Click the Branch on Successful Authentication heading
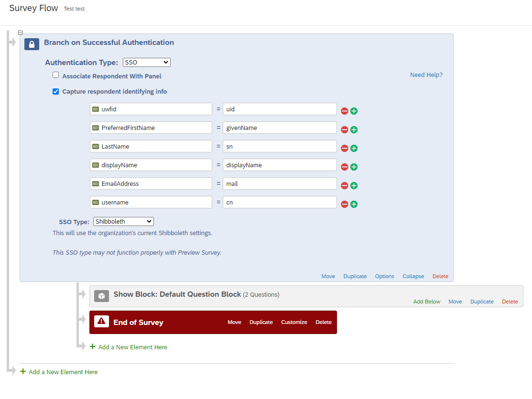The image size is (532, 399). (109, 43)
